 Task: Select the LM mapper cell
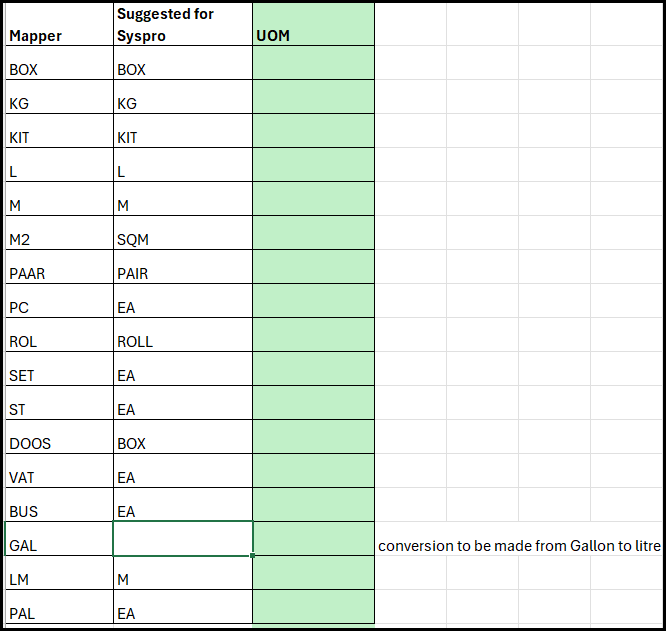58,573
